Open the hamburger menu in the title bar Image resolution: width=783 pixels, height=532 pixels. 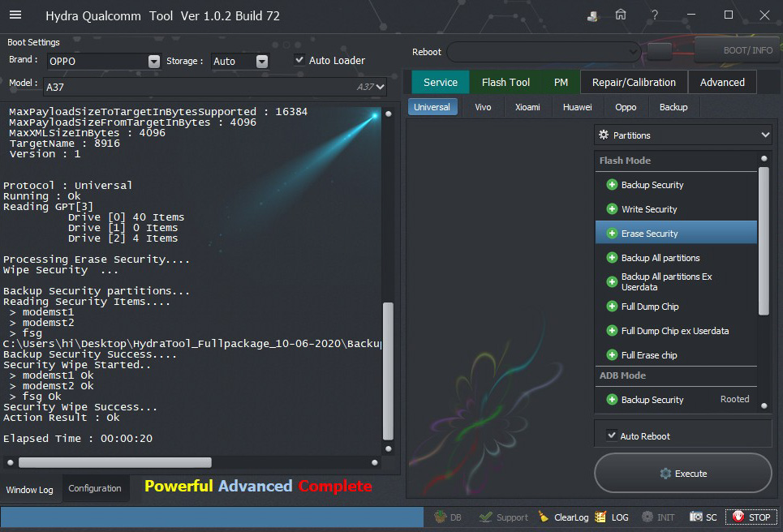(x=15, y=15)
